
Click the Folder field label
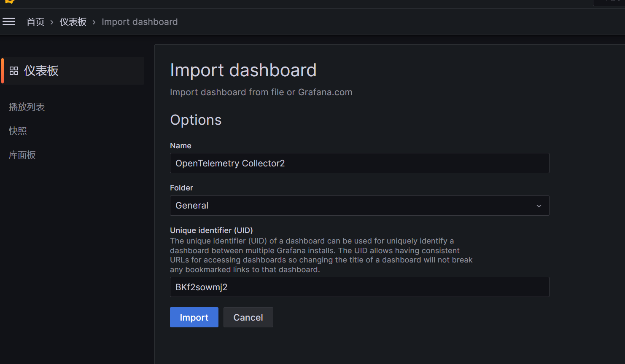181,188
